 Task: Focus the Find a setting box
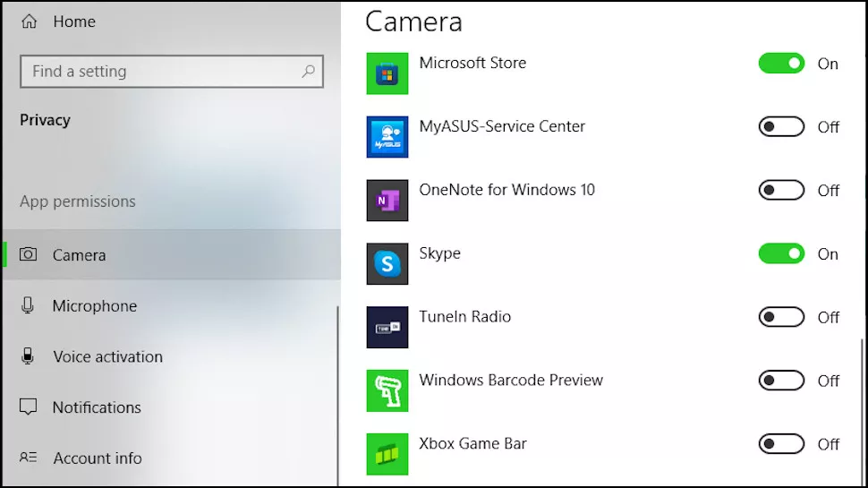[x=172, y=71]
